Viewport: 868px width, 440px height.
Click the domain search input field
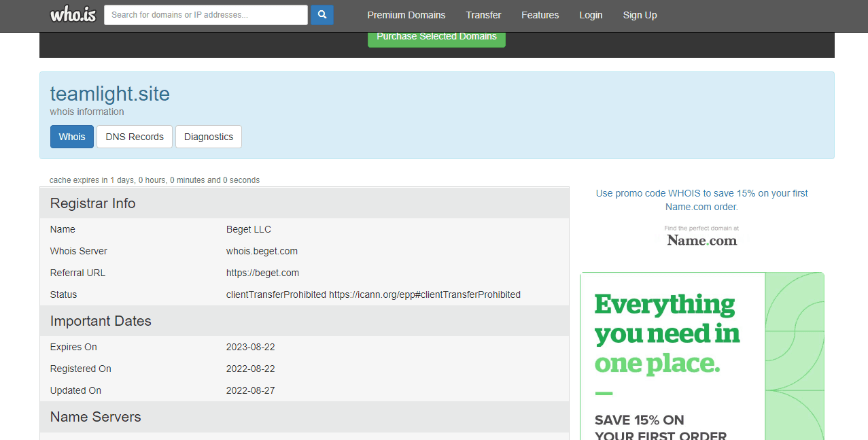point(205,15)
